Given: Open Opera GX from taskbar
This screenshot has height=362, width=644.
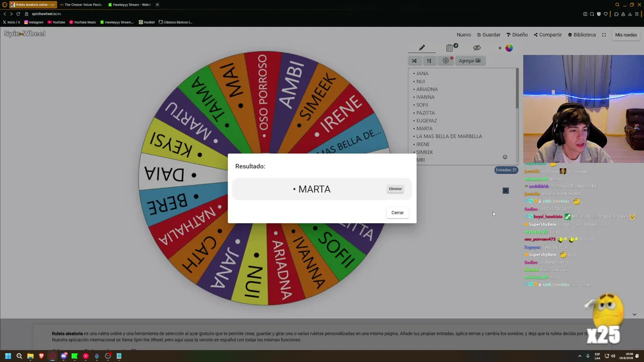Looking at the screenshot, I should [52, 356].
